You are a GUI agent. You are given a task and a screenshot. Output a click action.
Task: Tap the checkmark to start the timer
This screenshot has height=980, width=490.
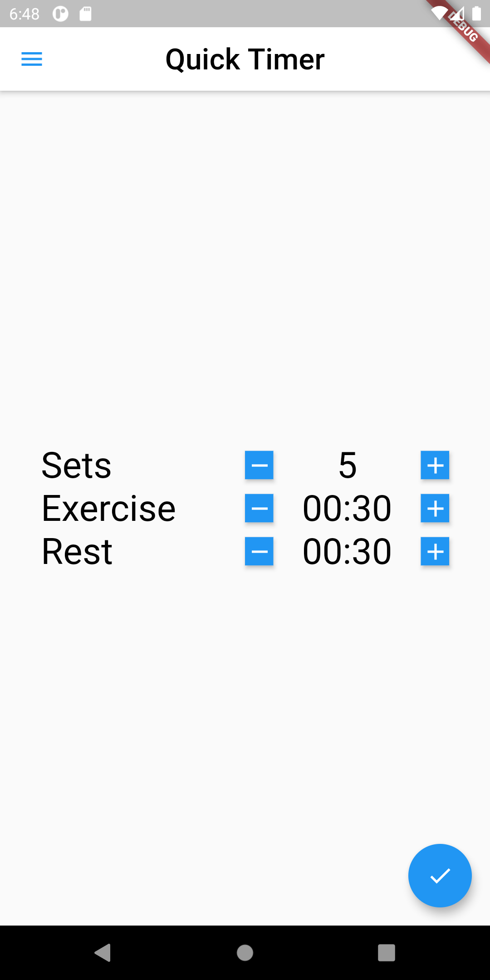[x=439, y=876]
